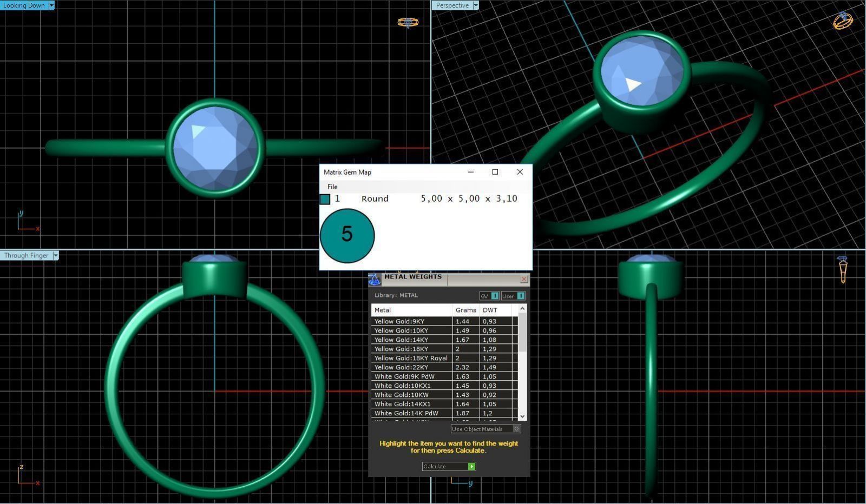The width and height of the screenshot is (866, 504).
Task: Click the Perspective viewport ring view icon
Action: 842,21
